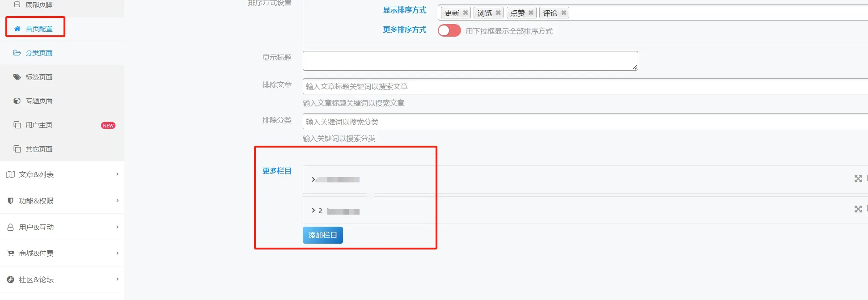
Task: Click the icon beside 社区&论坛
Action: tap(11, 279)
